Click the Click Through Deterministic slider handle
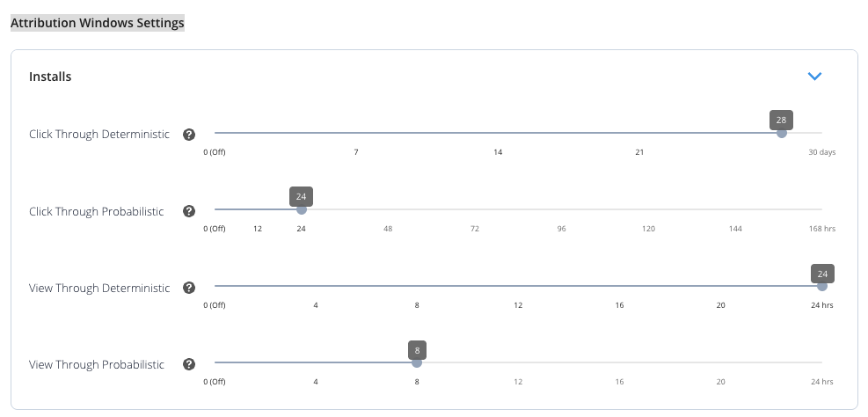 (781, 133)
